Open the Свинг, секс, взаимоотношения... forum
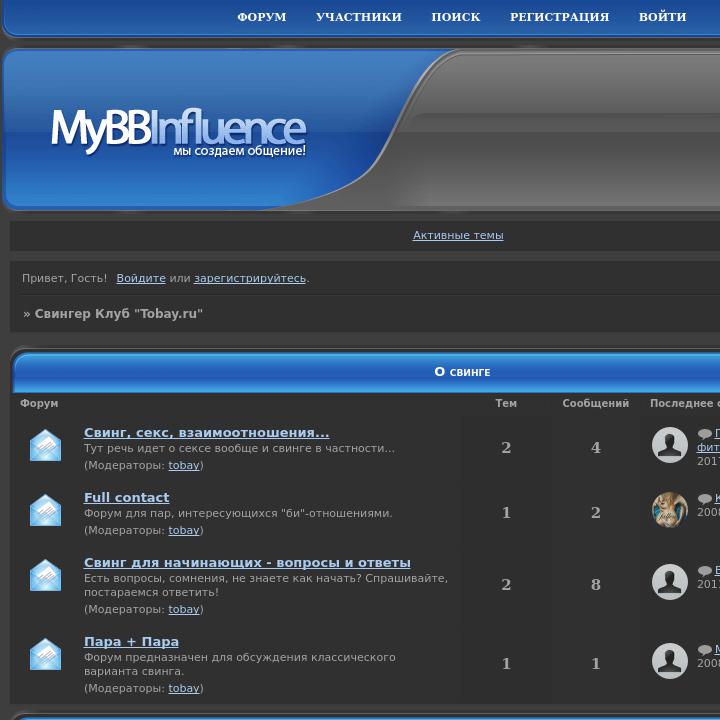This screenshot has height=720, width=720. pyautogui.click(x=206, y=433)
